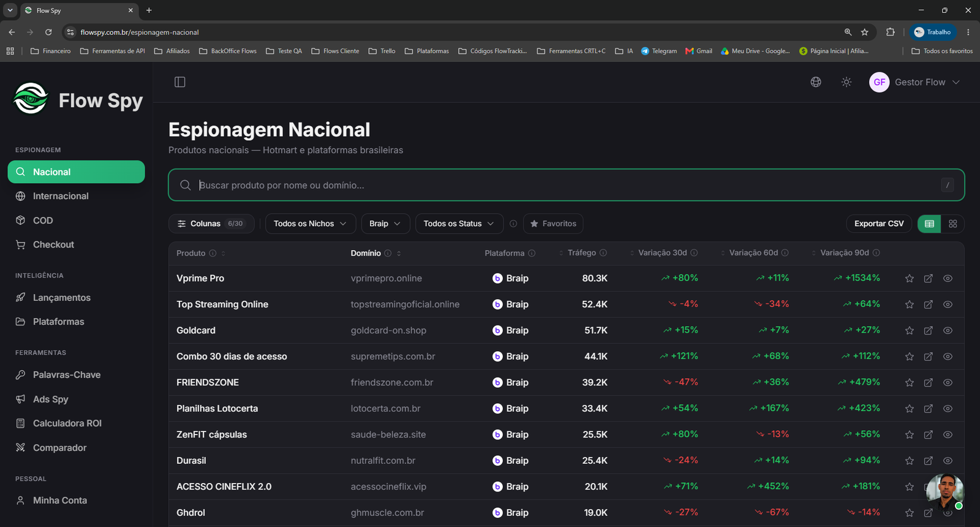980x527 pixels.
Task: Reload the page in Chrome
Action: 48,32
